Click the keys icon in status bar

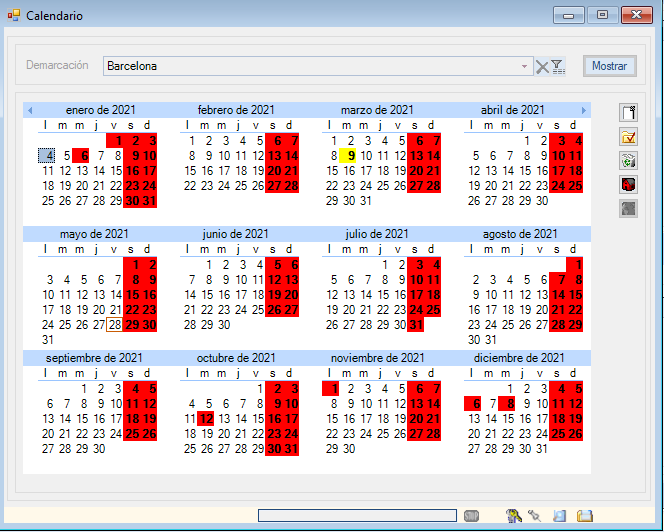click(513, 516)
